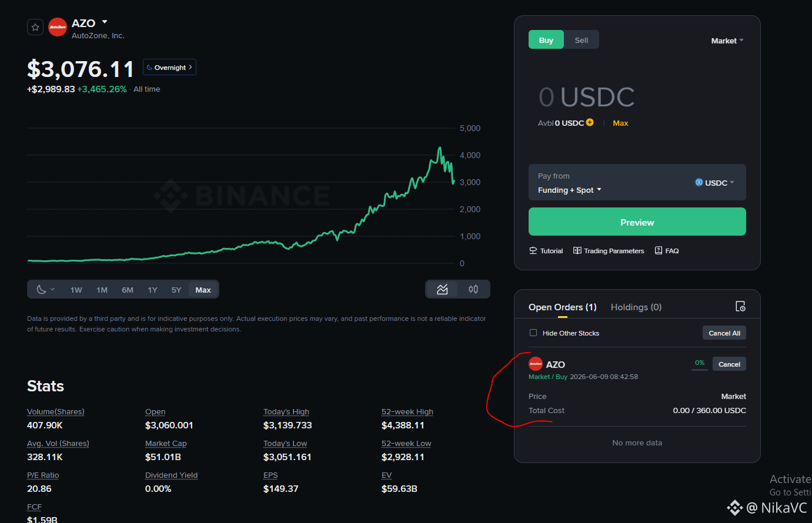The width and height of the screenshot is (812, 523).
Task: Switch to Holdings (0) tab
Action: point(636,307)
